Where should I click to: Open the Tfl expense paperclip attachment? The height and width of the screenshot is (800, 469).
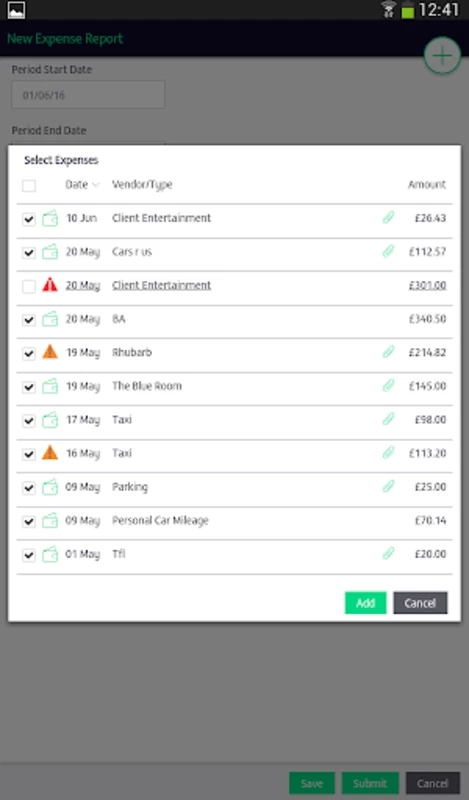coord(388,553)
